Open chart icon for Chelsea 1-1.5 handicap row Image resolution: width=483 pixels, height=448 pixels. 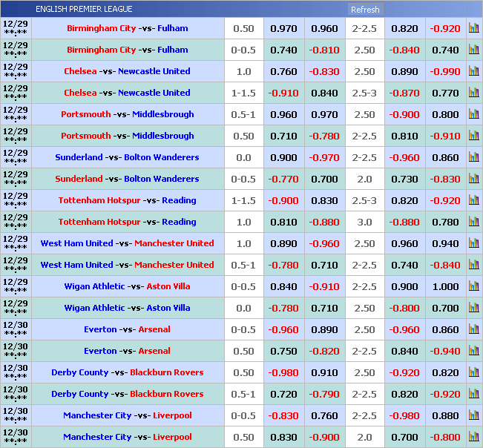tap(473, 93)
